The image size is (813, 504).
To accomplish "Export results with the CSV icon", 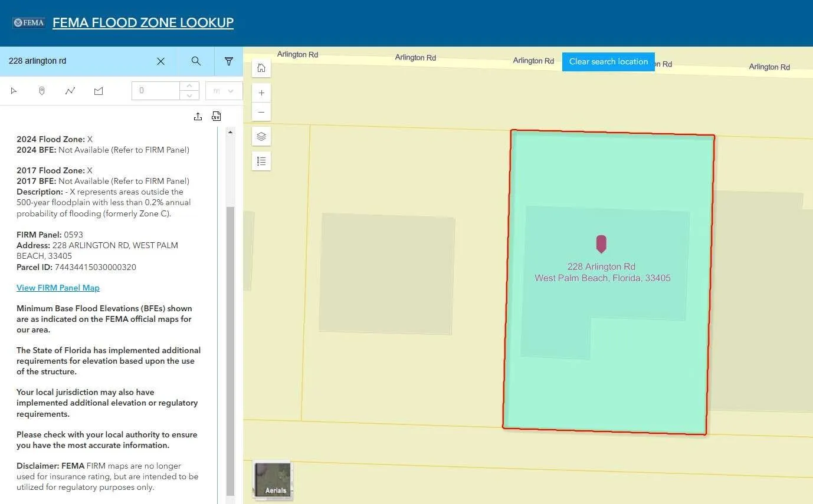I will pyautogui.click(x=216, y=116).
